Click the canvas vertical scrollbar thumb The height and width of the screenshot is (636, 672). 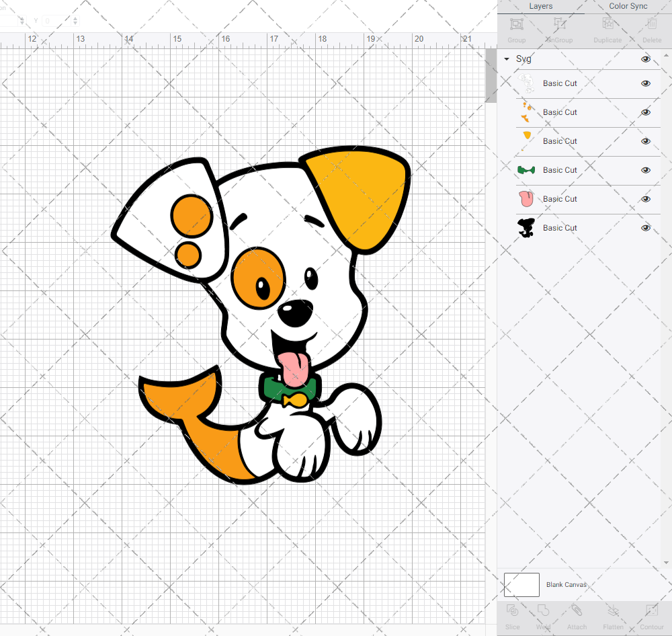pyautogui.click(x=491, y=75)
